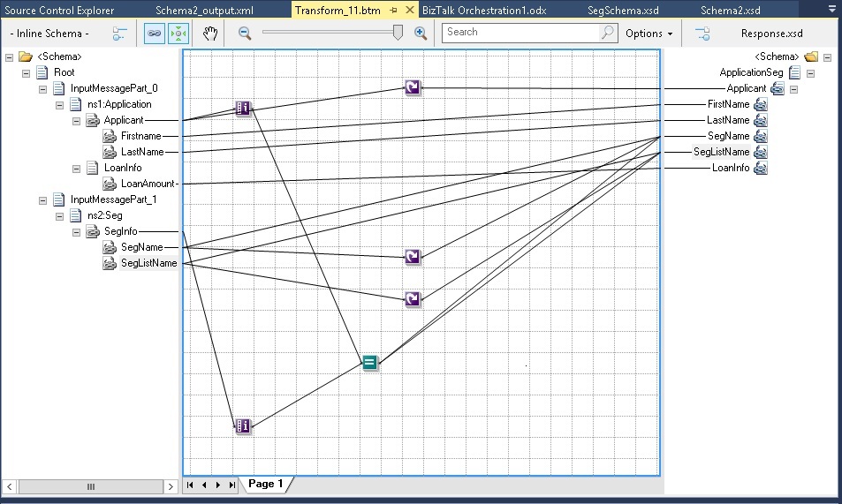Open the Schema2.xsd tab
Viewport: 842px width, 504px height.
coord(731,11)
